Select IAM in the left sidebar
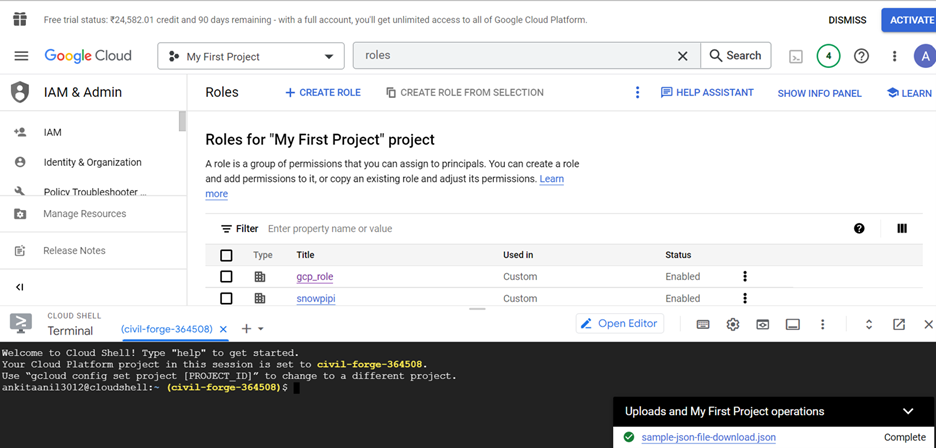The width and height of the screenshot is (936, 448). 52,132
